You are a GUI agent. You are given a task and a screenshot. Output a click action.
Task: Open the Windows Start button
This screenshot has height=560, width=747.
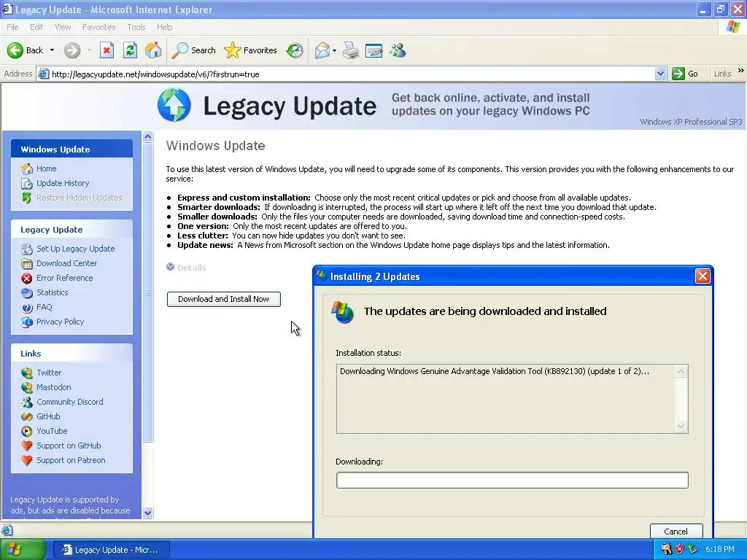[x=22, y=550]
